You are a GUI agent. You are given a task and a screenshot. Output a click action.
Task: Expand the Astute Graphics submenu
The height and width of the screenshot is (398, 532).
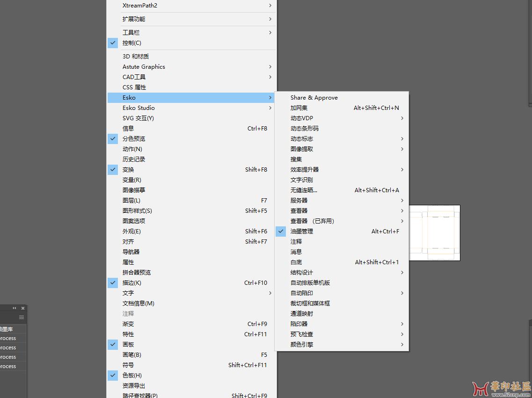tap(192, 67)
